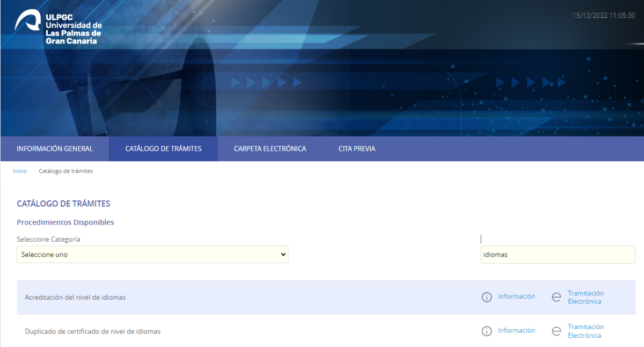Open Tramitación Electrónica for Acreditación del nivel de idiomas
This screenshot has width=644, height=347.
point(586,297)
